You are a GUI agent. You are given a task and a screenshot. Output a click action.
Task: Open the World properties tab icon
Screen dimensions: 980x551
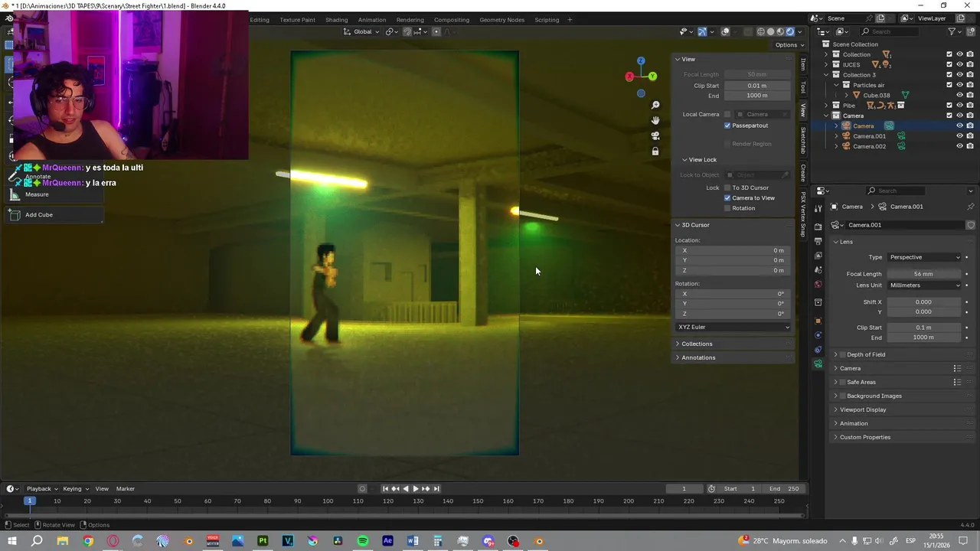[818, 284]
